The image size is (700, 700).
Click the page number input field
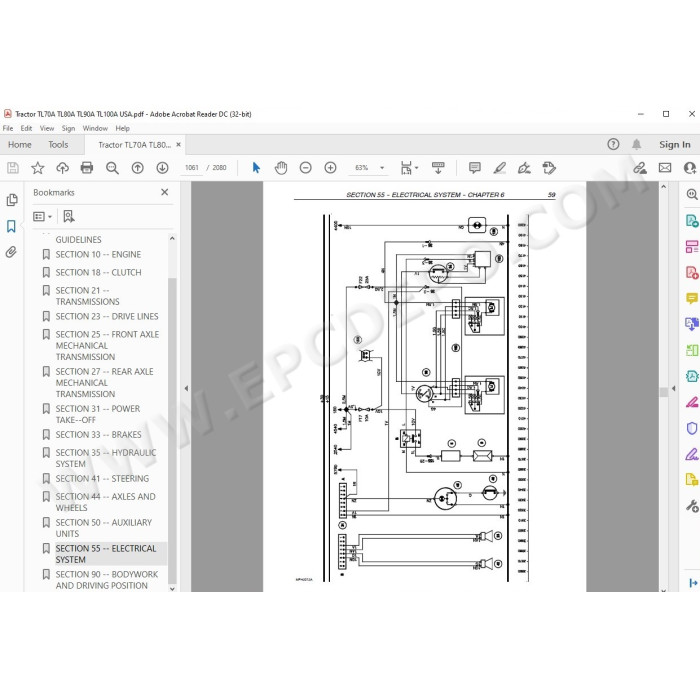192,168
